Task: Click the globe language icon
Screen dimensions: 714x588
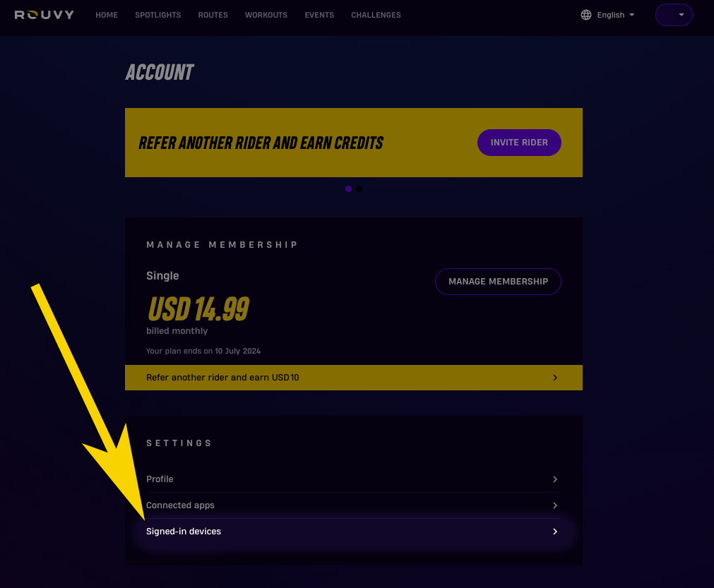Action: coord(586,15)
